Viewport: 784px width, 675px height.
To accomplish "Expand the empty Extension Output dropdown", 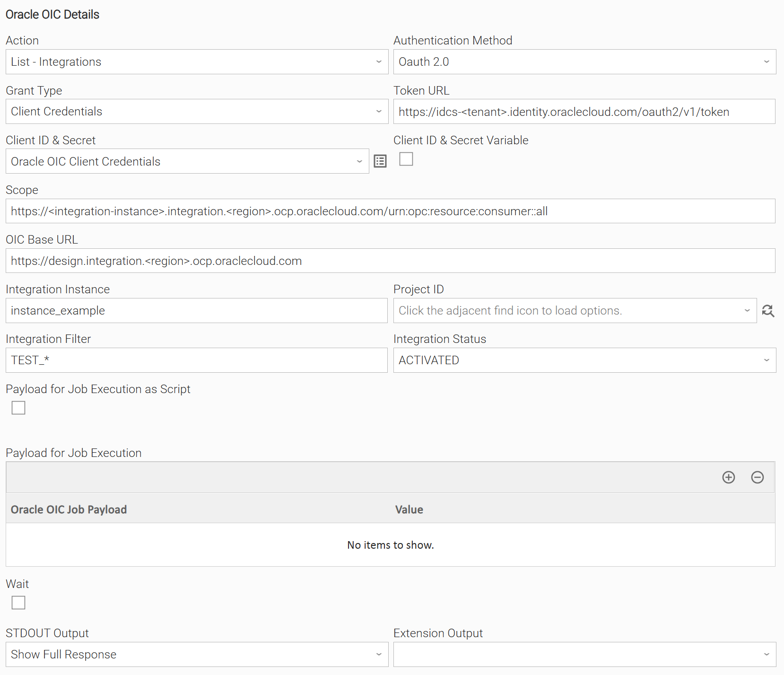I will [x=584, y=655].
